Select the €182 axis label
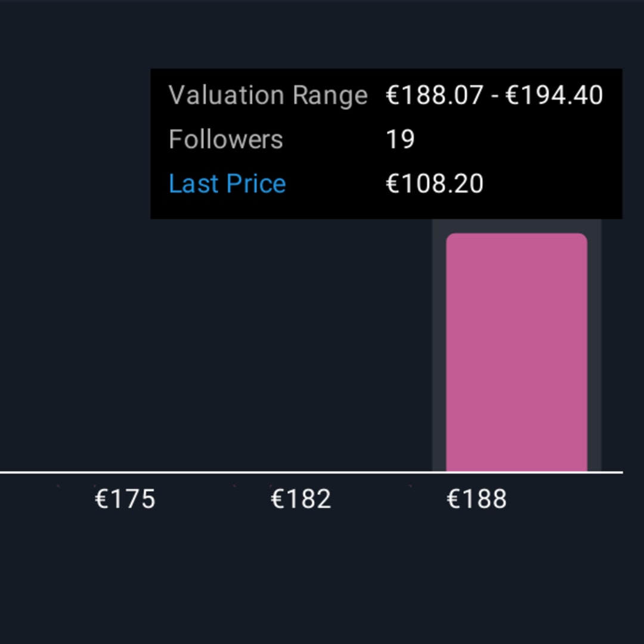 click(x=301, y=499)
